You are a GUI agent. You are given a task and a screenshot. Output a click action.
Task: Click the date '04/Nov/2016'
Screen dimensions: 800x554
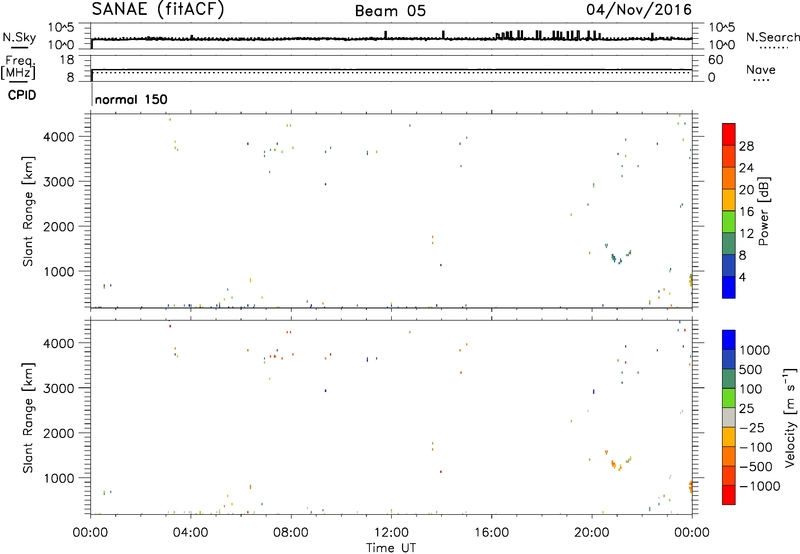pos(639,9)
